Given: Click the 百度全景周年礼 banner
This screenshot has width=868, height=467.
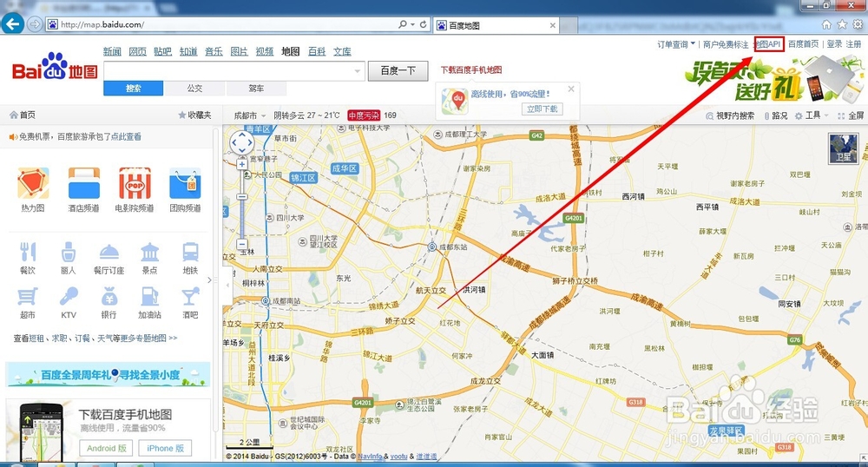Looking at the screenshot, I should point(108,375).
